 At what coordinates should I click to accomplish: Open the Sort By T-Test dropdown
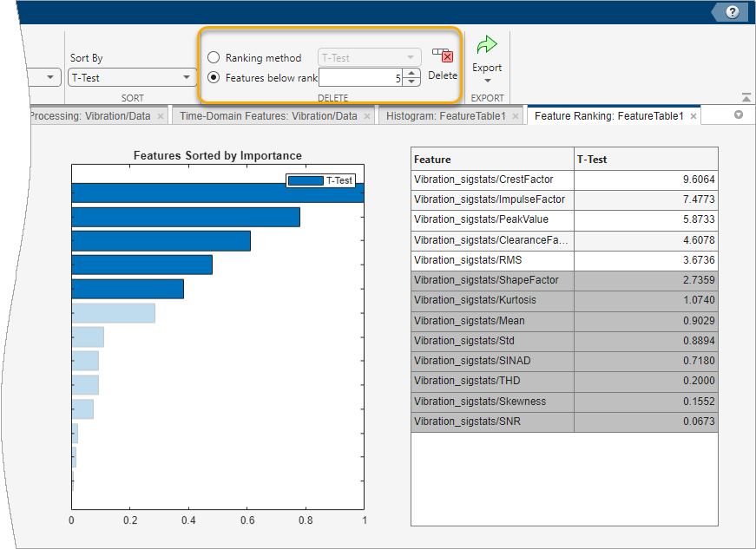(133, 77)
